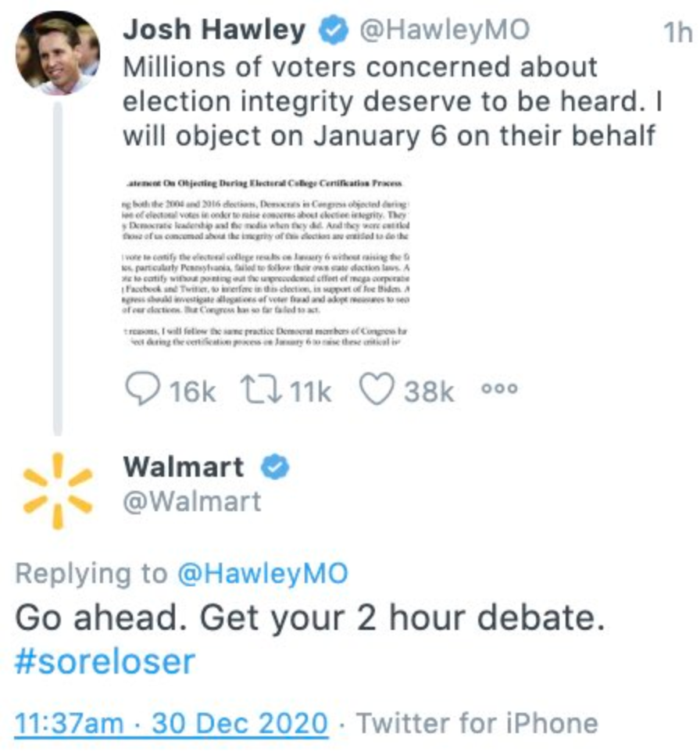Click the 1h timestamp on the tweet
Image resolution: width=700 pixels, height=755 pixels.
tap(677, 32)
